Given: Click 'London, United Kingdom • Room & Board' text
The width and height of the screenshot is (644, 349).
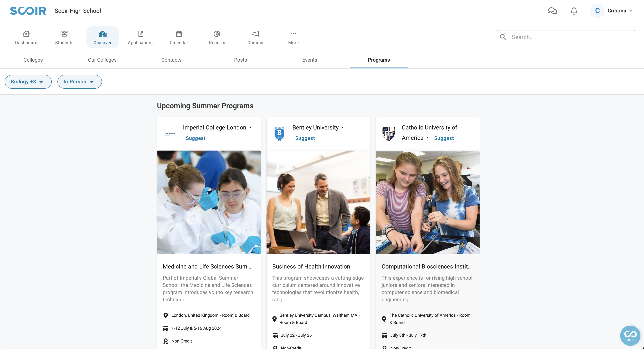Looking at the screenshot, I should click(211, 315).
